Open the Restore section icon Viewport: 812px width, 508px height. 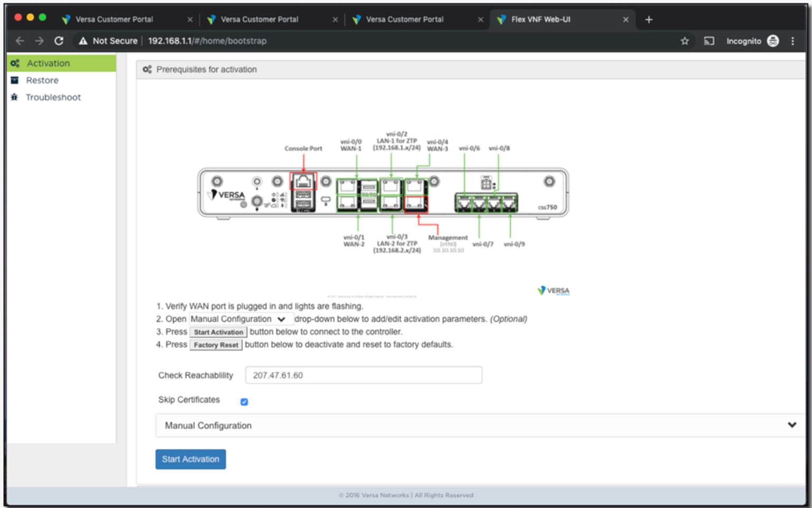[x=15, y=80]
